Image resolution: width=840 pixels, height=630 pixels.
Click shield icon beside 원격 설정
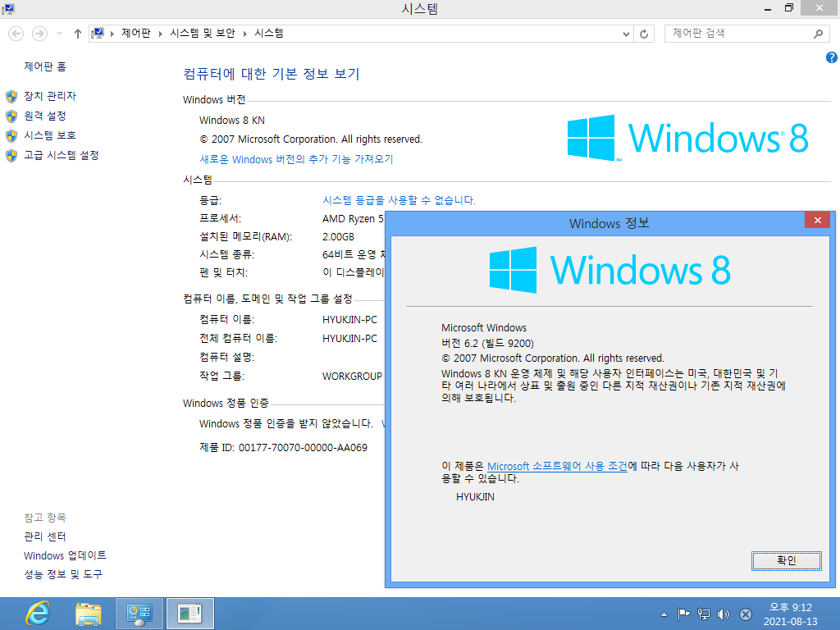11,116
